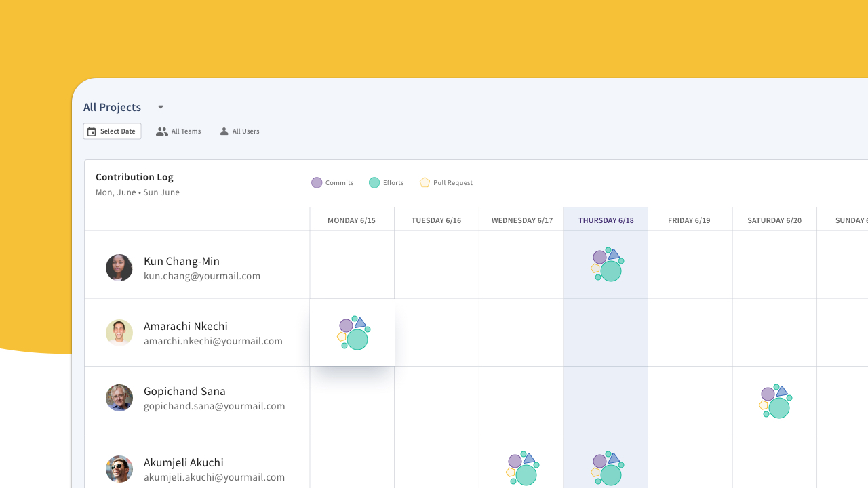Select the Wednesday 6/17 column header
The height and width of the screenshot is (488, 868).
(x=522, y=220)
